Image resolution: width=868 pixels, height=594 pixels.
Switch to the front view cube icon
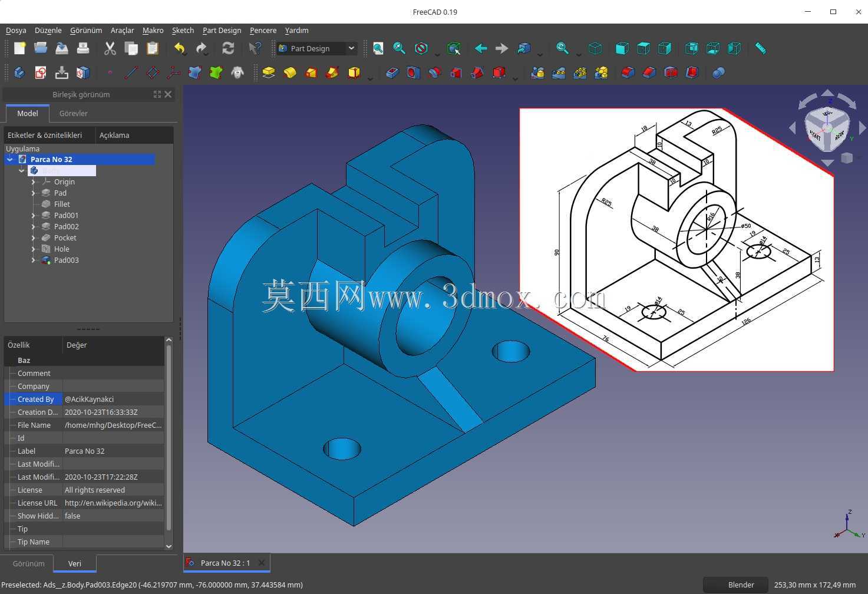[x=622, y=48]
